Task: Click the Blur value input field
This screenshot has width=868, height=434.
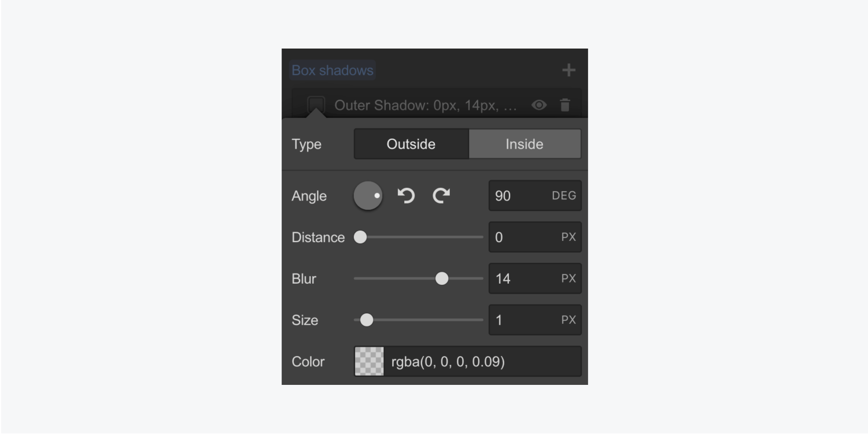Action: point(523,279)
